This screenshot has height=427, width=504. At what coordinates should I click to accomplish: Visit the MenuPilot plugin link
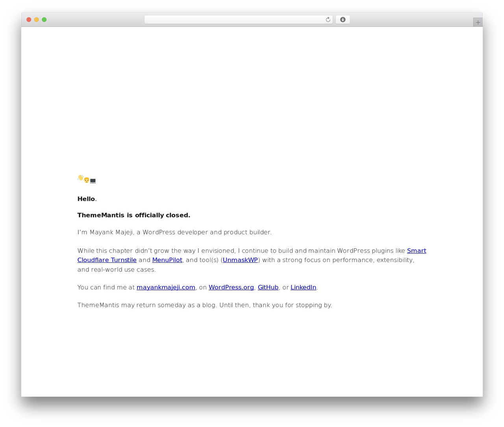[x=167, y=260]
